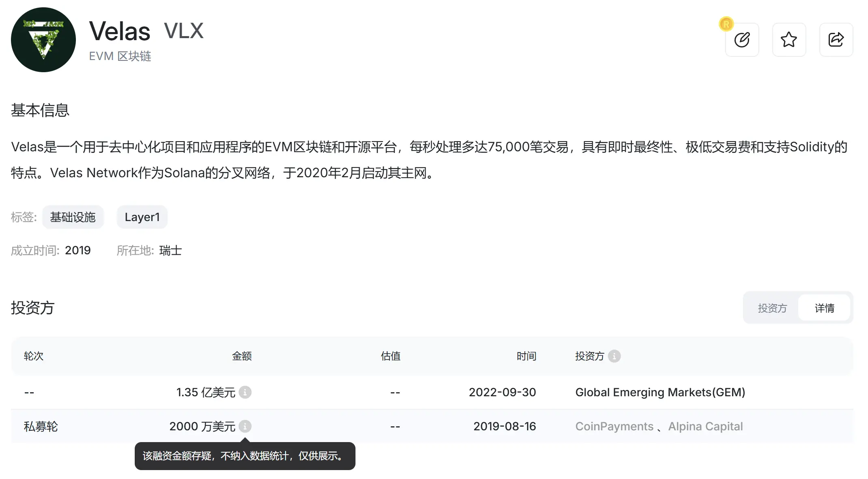Click the star favorite icon

pyautogui.click(x=789, y=40)
